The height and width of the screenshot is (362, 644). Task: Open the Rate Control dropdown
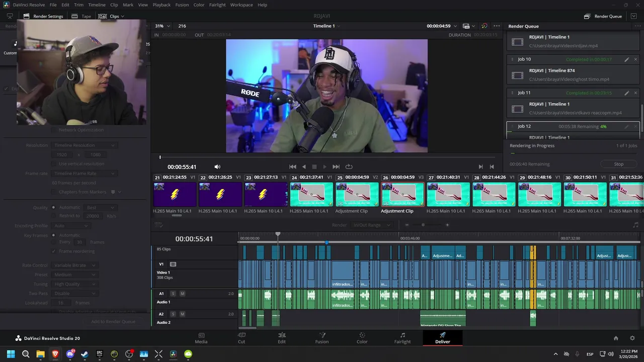tap(74, 265)
